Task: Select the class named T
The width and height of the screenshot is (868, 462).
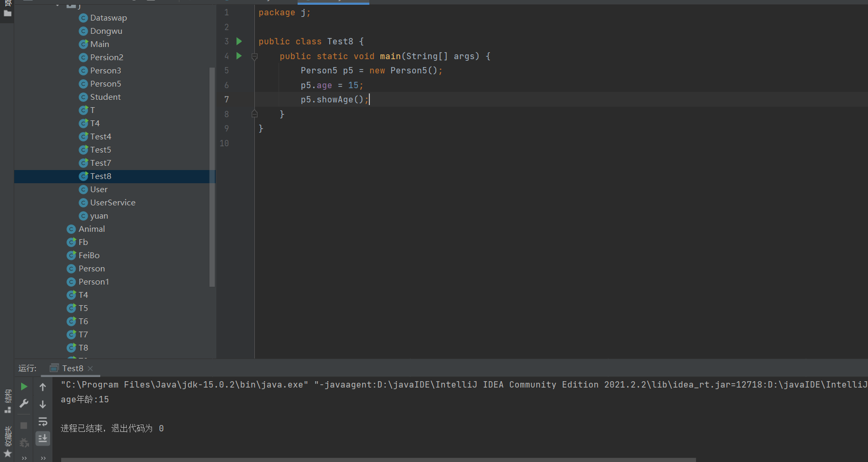Action: tap(92, 110)
